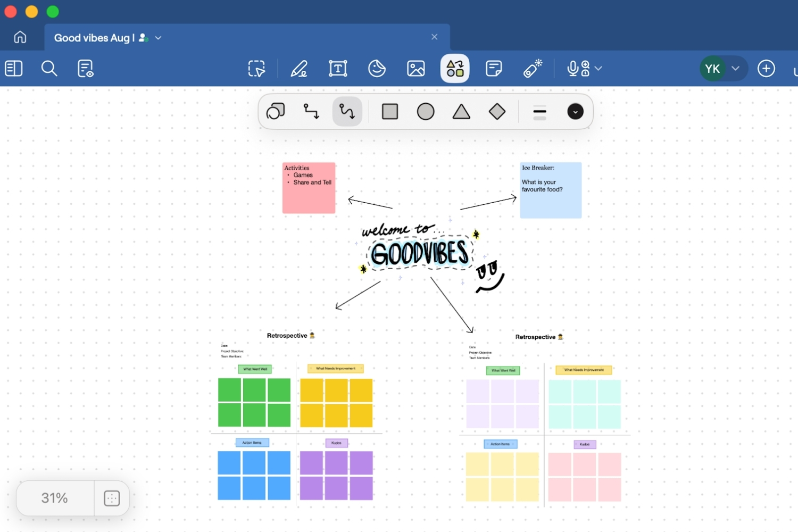Open the shape library icon
The image size is (798, 532).
coord(276,112)
